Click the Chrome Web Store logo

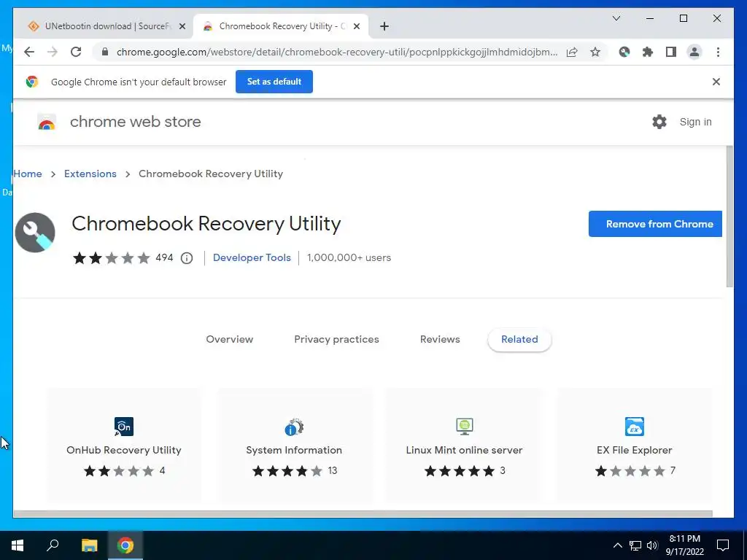point(47,122)
